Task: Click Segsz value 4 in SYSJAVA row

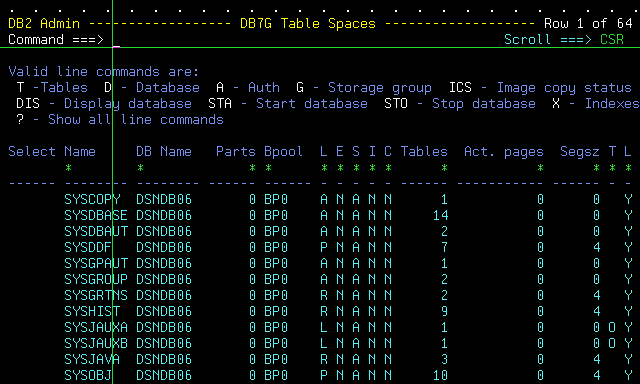Action: [596, 359]
